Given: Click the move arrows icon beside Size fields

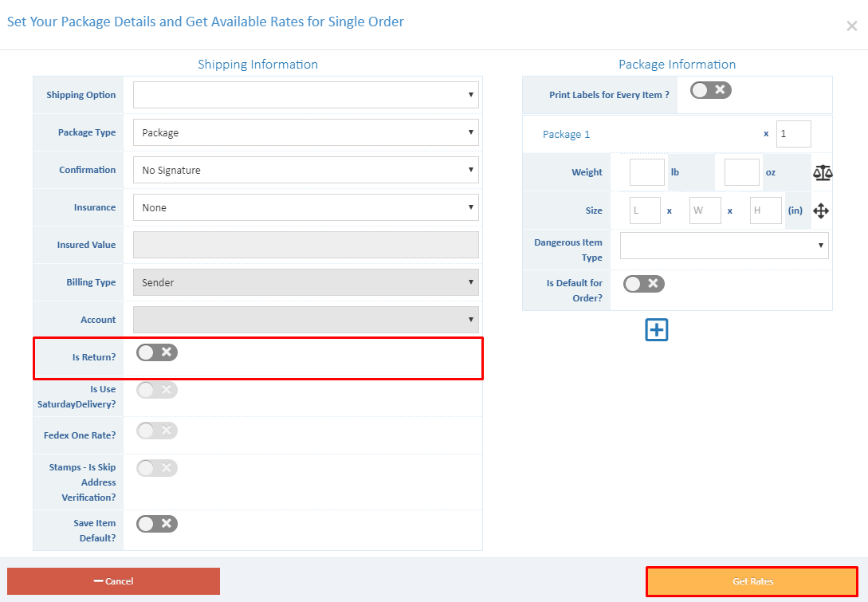Looking at the screenshot, I should click(x=821, y=211).
